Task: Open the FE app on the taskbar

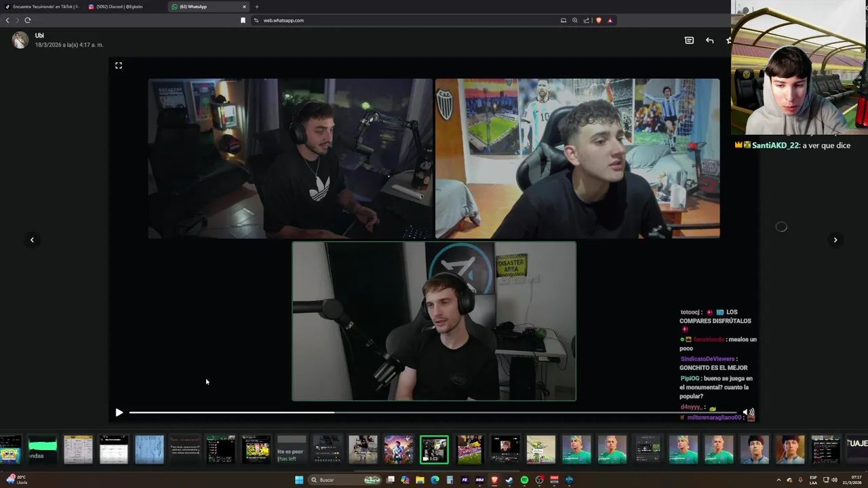Action: click(x=465, y=480)
